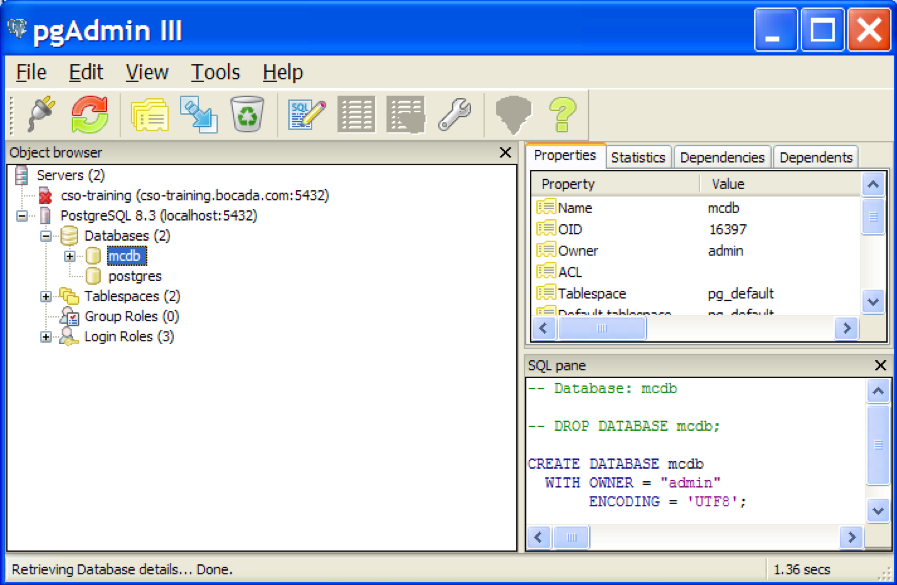Open the Tools menu
897x585 pixels.
(x=215, y=72)
